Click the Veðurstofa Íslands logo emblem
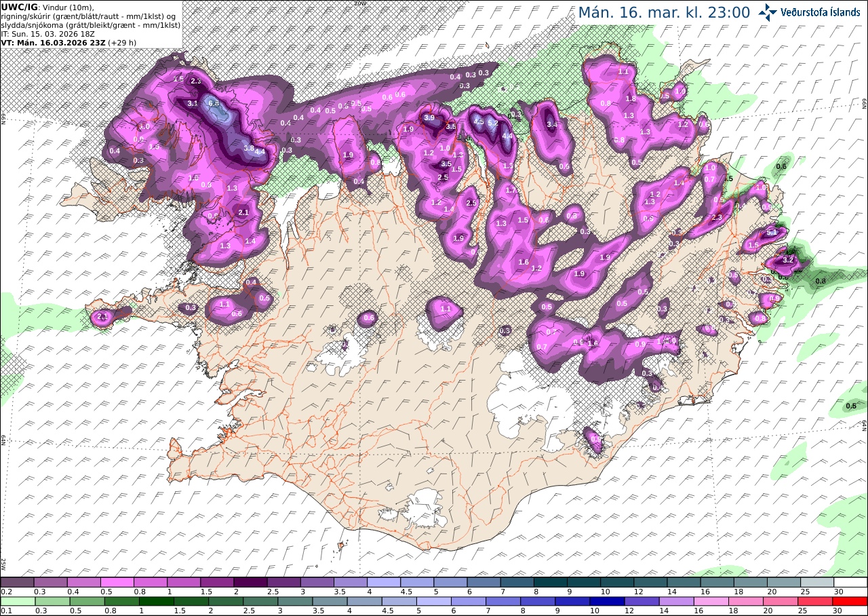The width and height of the screenshot is (868, 616). pyautogui.click(x=768, y=12)
